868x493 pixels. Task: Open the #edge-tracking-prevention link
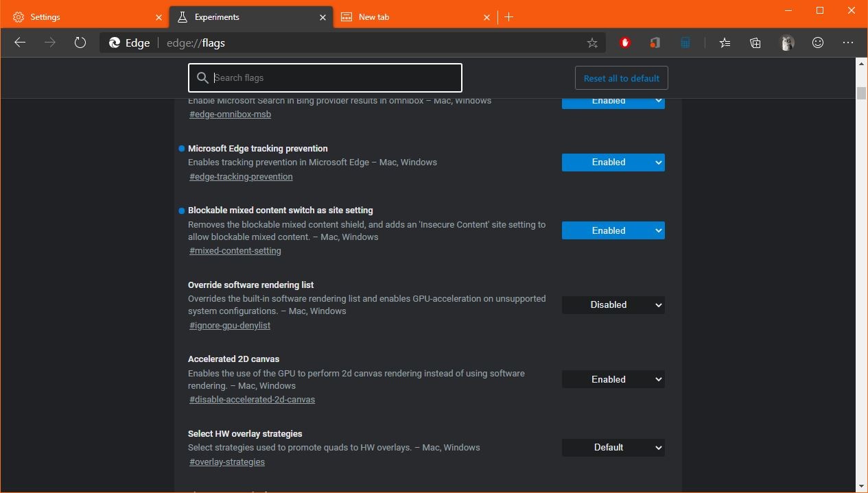240,176
